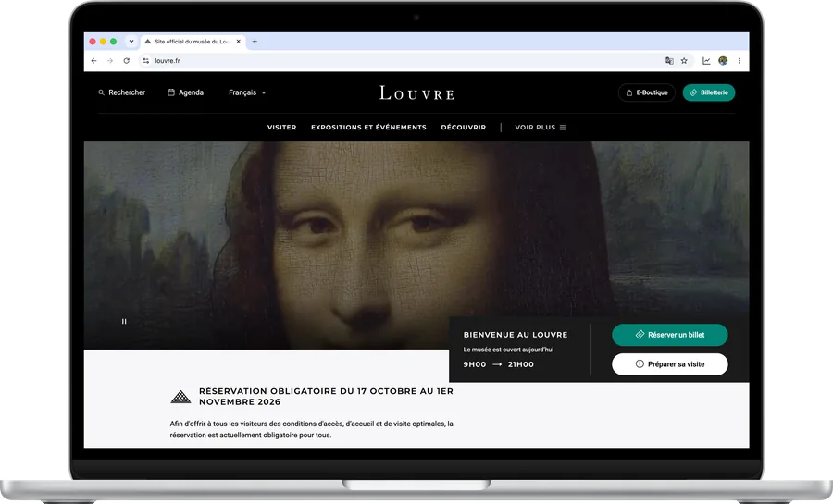Open the Billetterie button
This screenshot has width=833, height=504.
coord(709,92)
